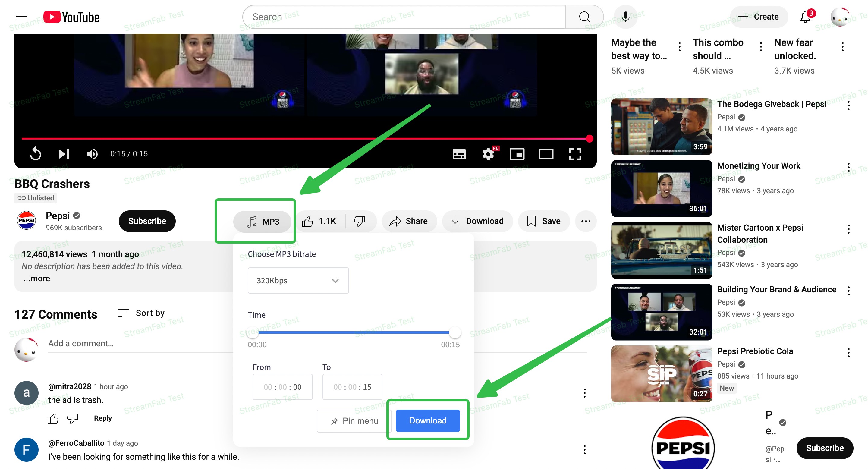Open player settings gear
Screen dimensions: 868x469
(488, 154)
